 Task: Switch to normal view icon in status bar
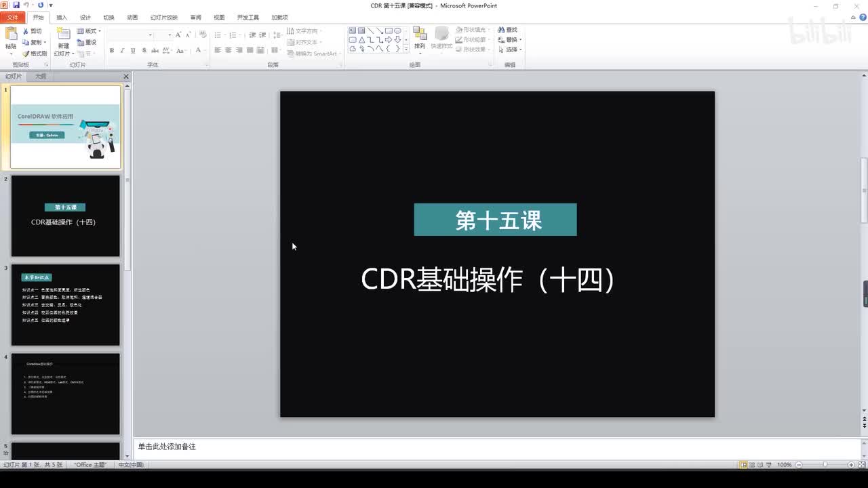pos(743,465)
